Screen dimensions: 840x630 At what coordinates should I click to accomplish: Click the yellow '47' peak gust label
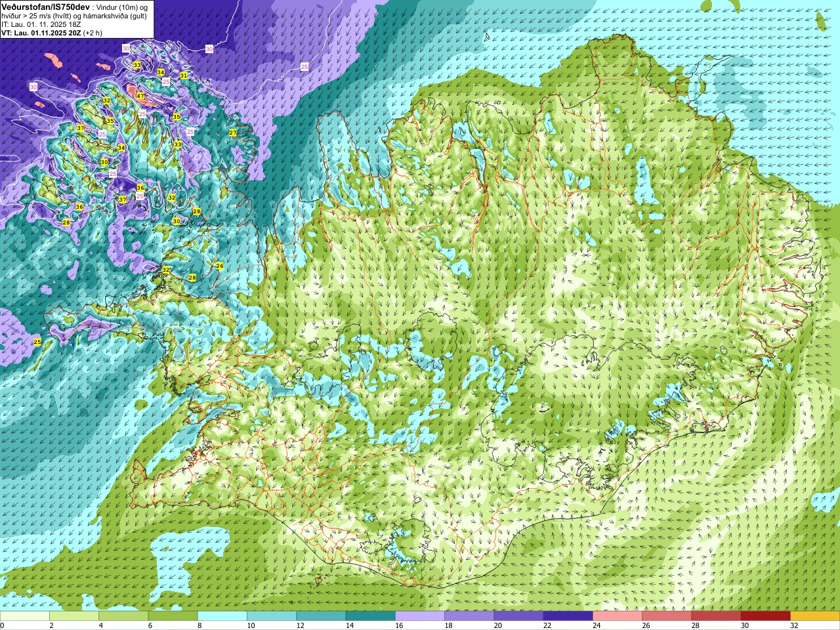point(140,96)
